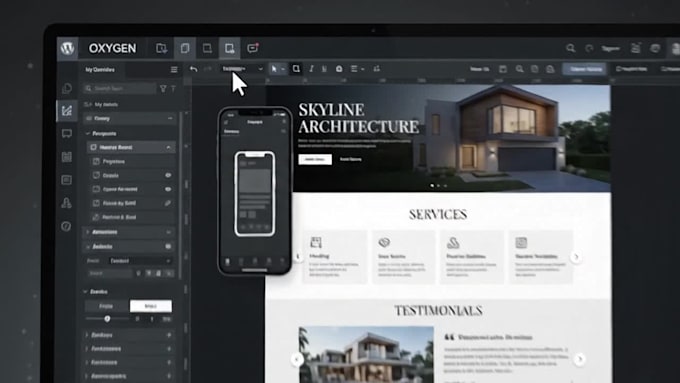Click the text label right of refresh icon
This screenshot has width=680, height=383.
611,49
